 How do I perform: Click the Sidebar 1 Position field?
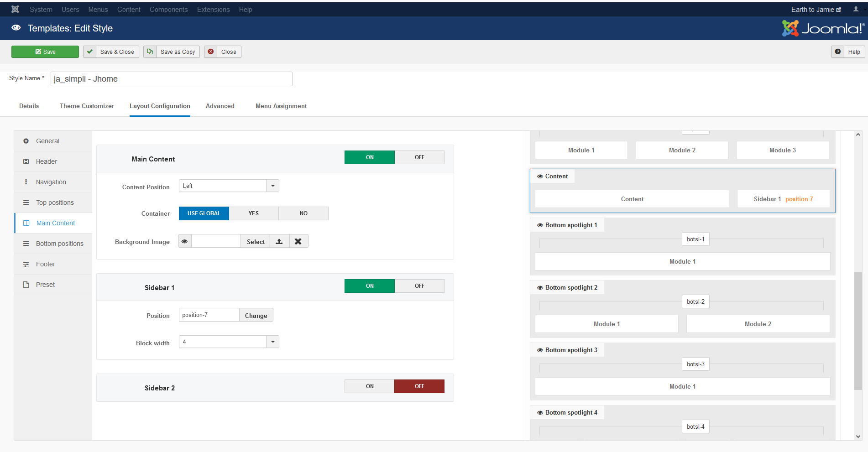click(209, 315)
